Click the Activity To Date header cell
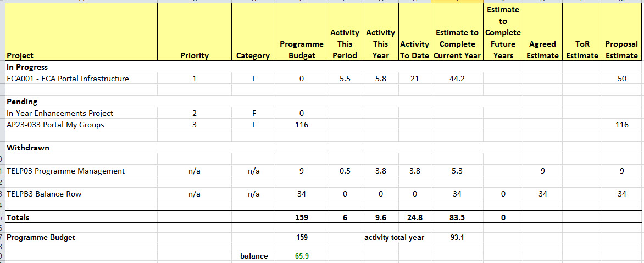 coord(415,49)
